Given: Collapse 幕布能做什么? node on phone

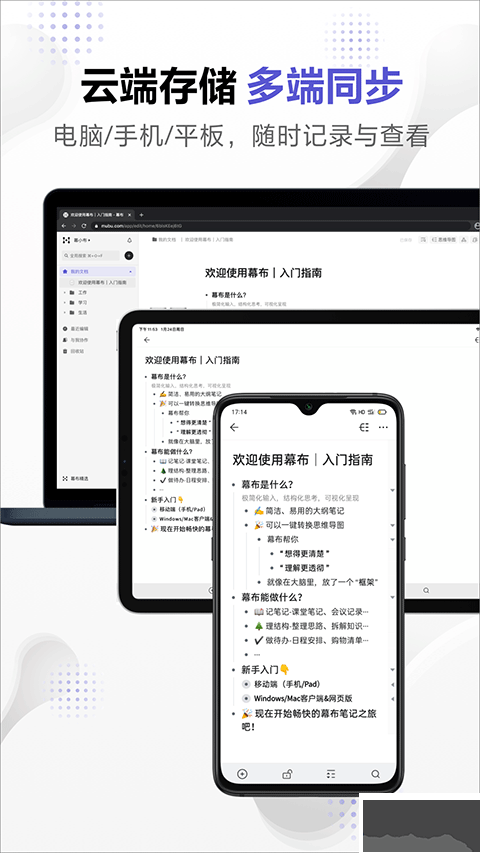Looking at the screenshot, I should (392, 597).
